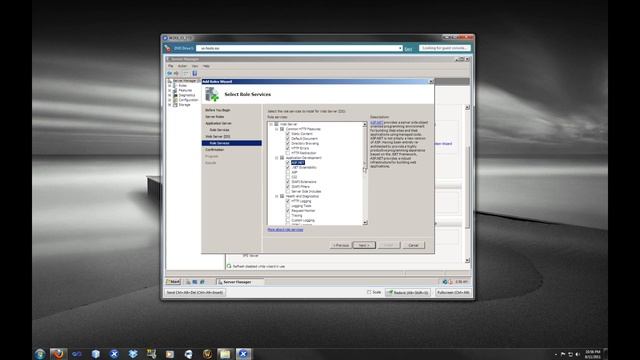
Task: Click the third quick launch icon in guest taskbar
Action: 202,282
